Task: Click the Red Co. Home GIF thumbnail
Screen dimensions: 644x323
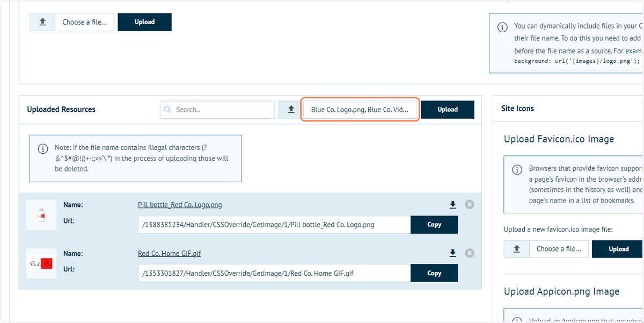Action: pyautogui.click(x=41, y=263)
